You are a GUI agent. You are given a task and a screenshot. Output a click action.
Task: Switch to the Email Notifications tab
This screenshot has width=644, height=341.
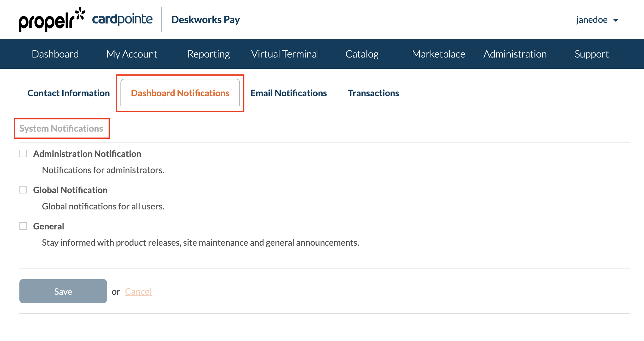pos(289,93)
